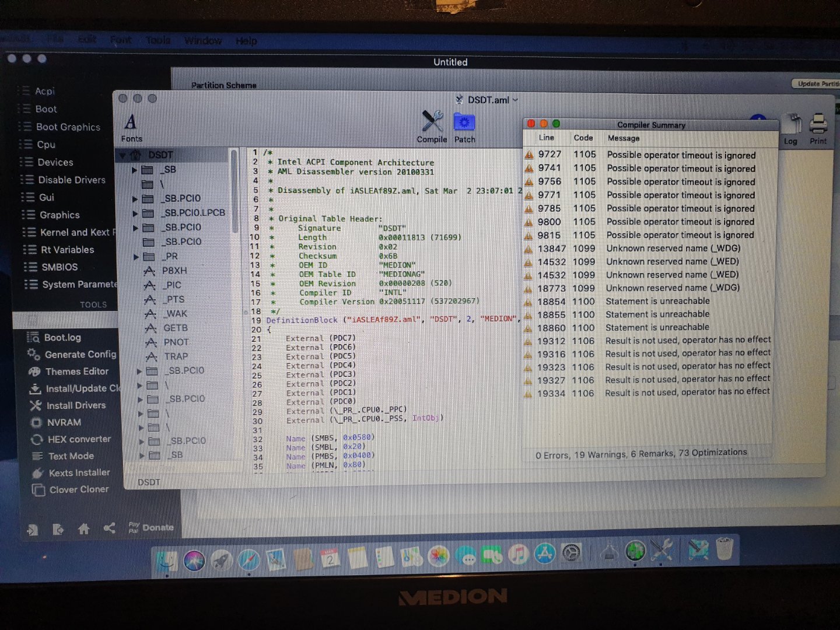Launch the Generate Config tool
The image size is (840, 630).
72,355
